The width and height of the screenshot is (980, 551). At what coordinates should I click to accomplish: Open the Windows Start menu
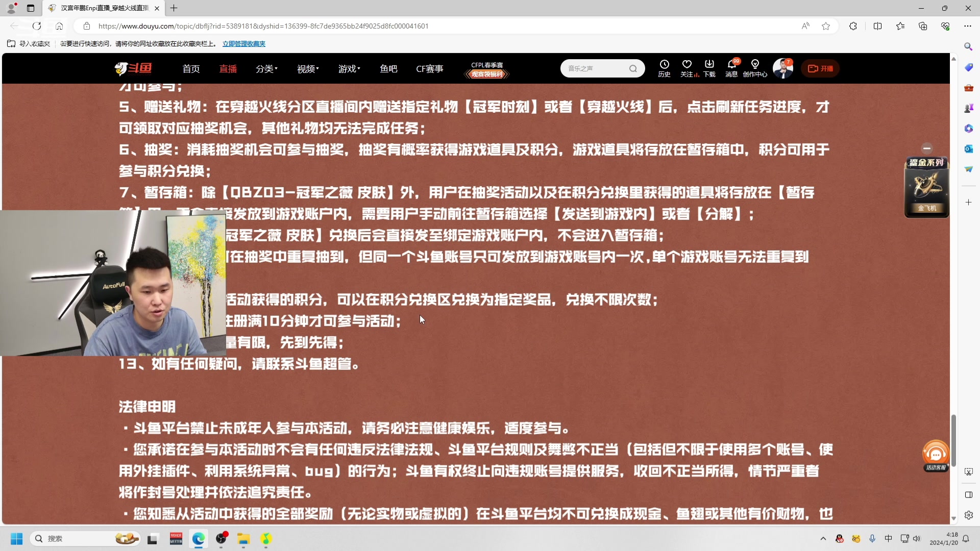16,539
